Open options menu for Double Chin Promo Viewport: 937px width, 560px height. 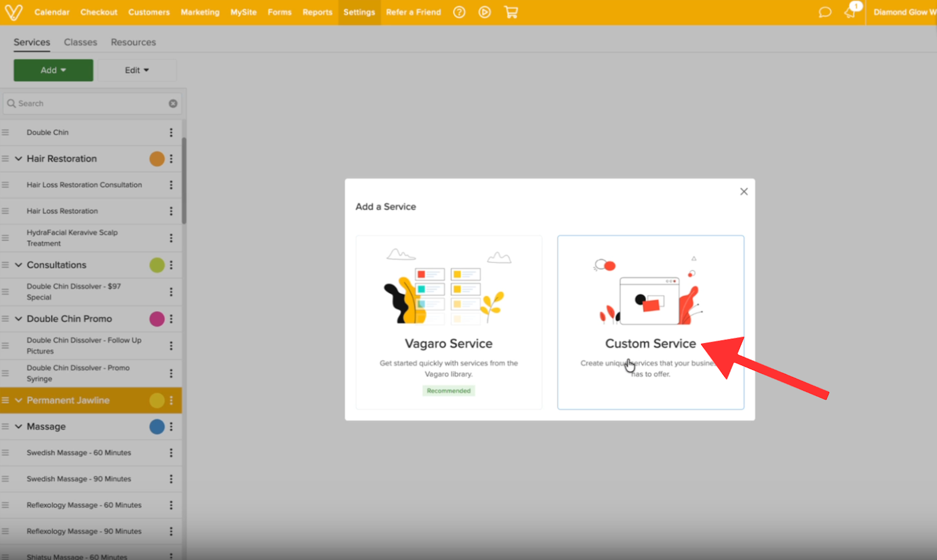click(171, 319)
